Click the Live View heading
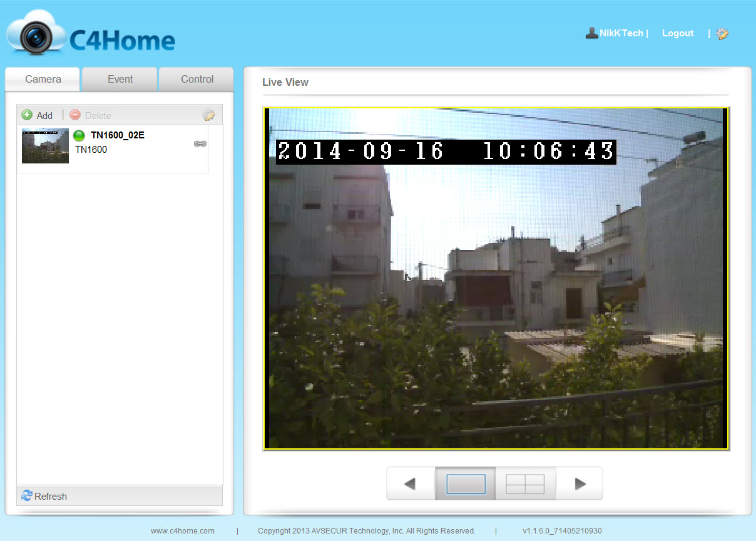The width and height of the screenshot is (756, 541). pyautogui.click(x=285, y=82)
